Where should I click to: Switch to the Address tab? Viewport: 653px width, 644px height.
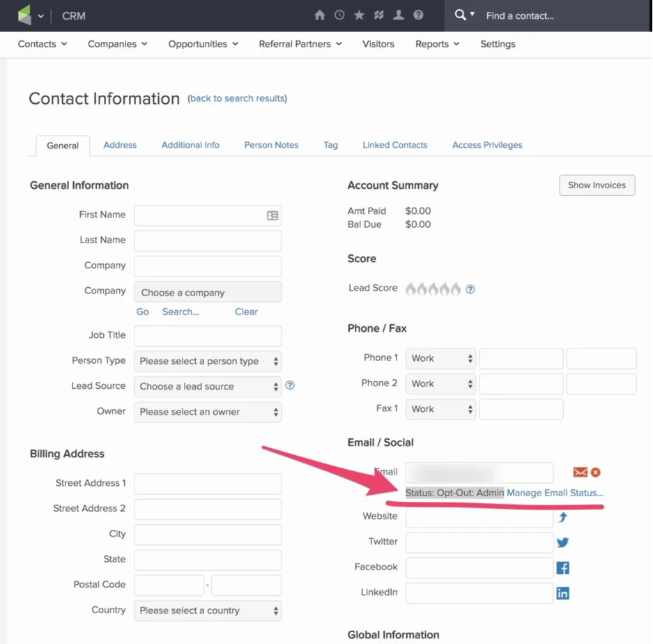pos(120,145)
